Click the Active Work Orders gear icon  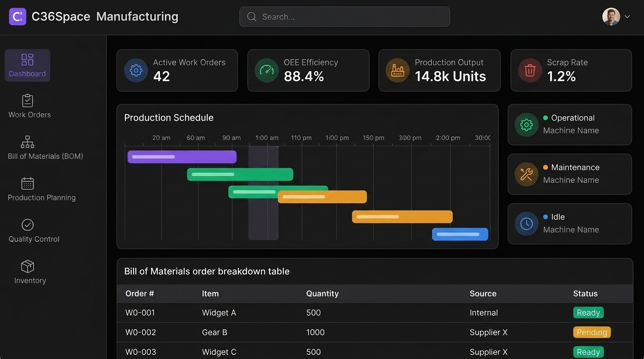click(x=136, y=71)
